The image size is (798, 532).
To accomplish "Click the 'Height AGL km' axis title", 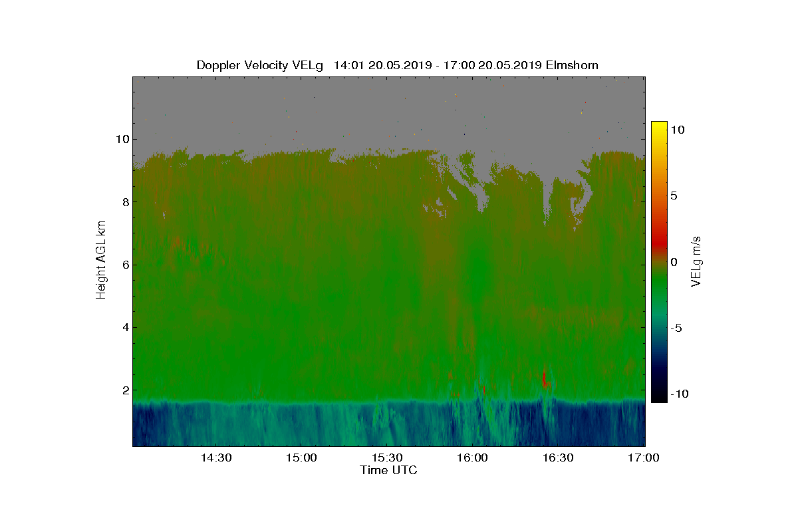I will 102,261.
